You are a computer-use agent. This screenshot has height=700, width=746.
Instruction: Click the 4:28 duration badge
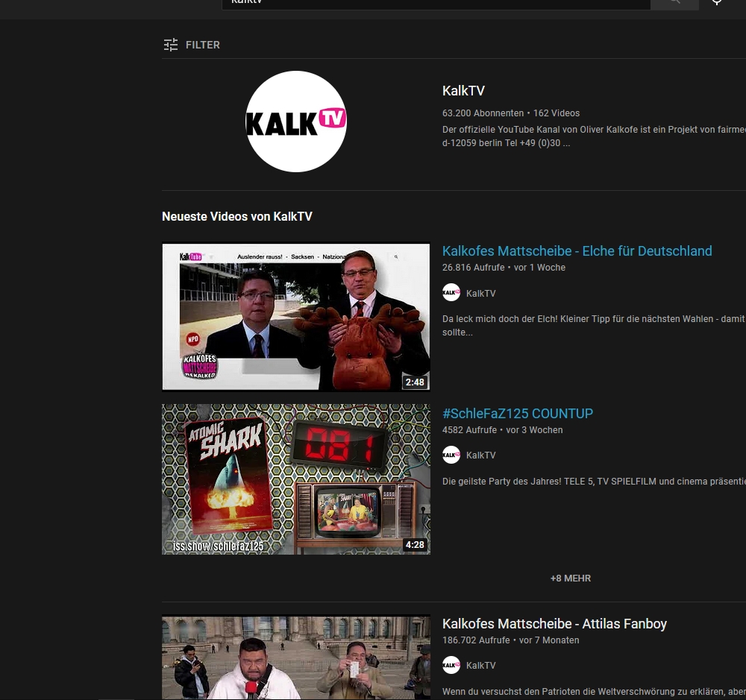tap(414, 544)
